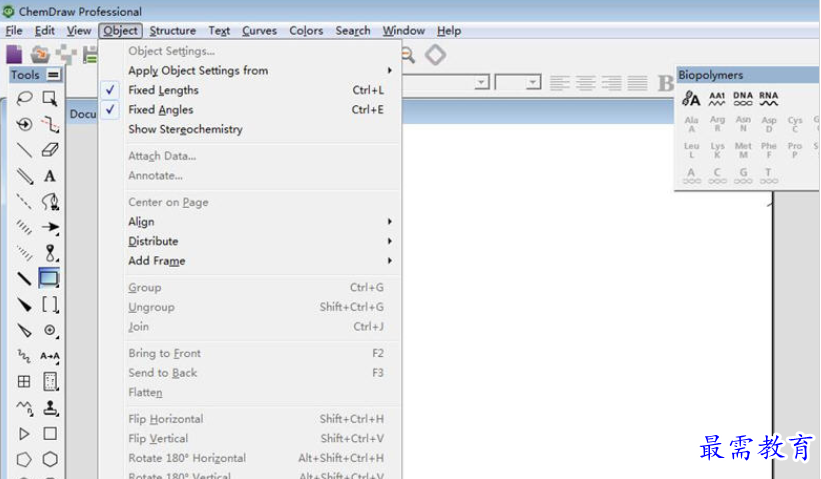This screenshot has height=479, width=821.
Task: Click the left-align text button
Action: click(x=559, y=83)
